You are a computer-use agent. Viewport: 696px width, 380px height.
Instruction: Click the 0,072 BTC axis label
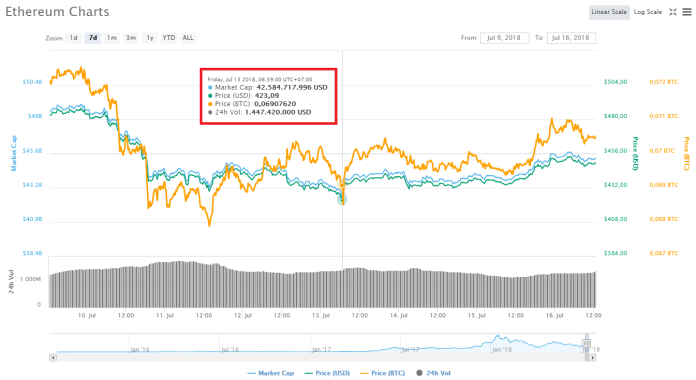664,82
